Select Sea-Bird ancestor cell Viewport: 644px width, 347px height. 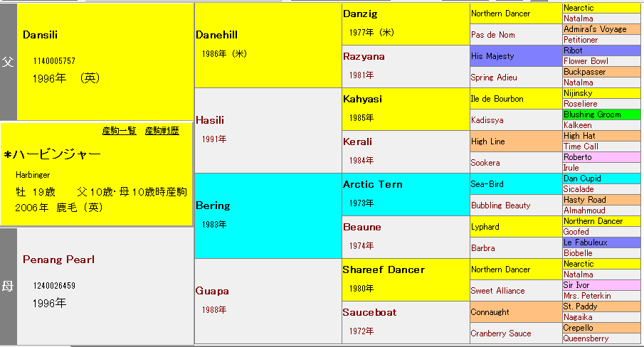[487, 184]
